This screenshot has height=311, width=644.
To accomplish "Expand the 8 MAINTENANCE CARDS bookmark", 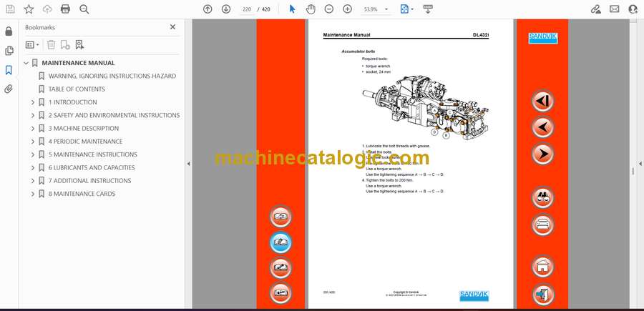I will 33,194.
